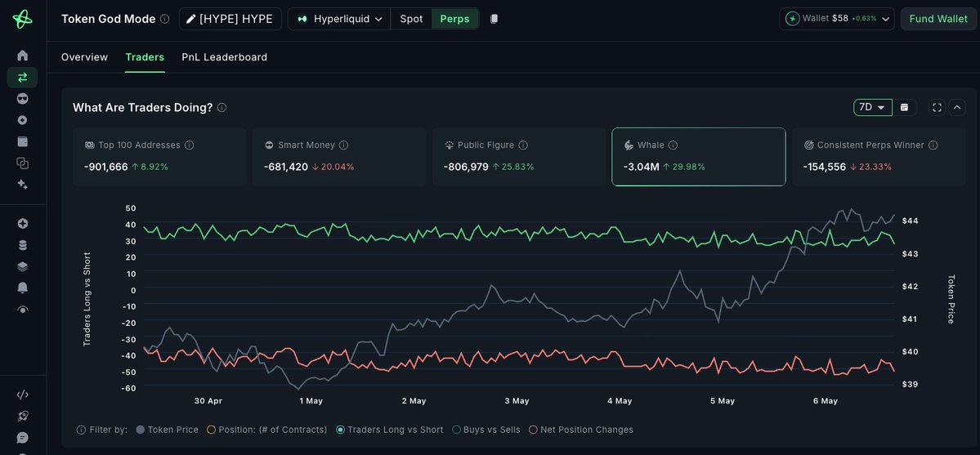Select the Smart Money card
Viewport: 980px width, 455px height.
coord(339,157)
